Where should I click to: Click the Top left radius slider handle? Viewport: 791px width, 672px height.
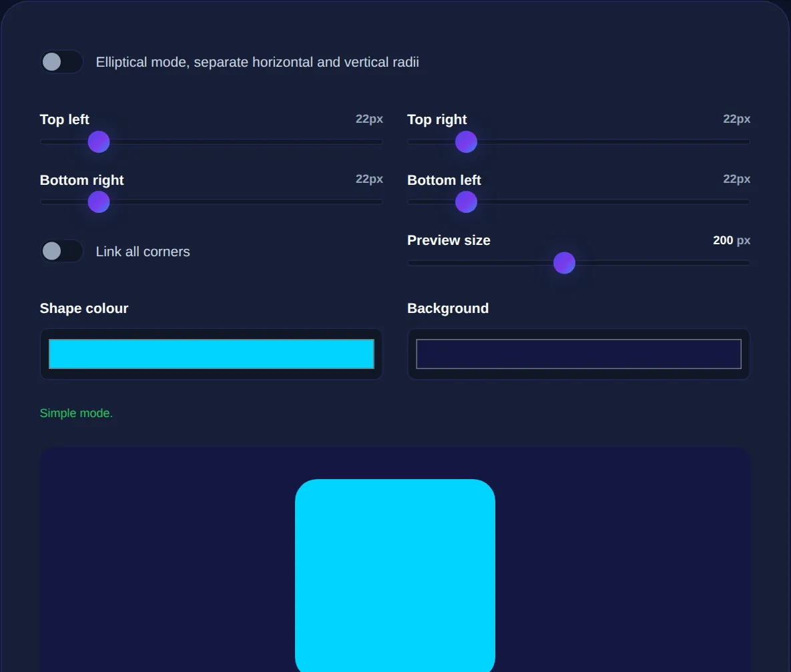pyautogui.click(x=99, y=141)
